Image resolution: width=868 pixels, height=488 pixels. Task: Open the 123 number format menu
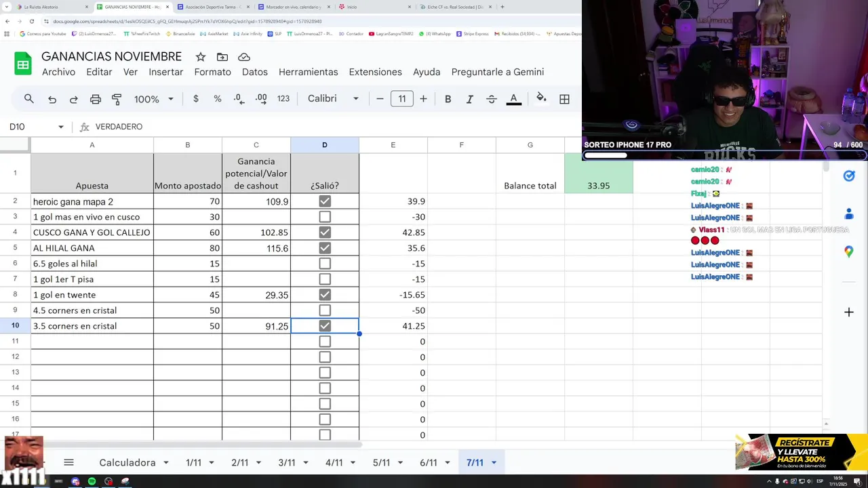point(283,99)
